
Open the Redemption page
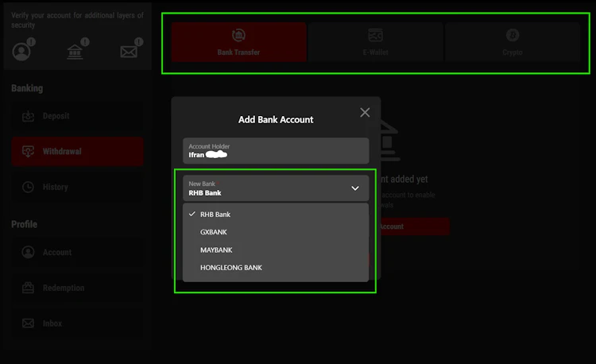tap(78, 288)
